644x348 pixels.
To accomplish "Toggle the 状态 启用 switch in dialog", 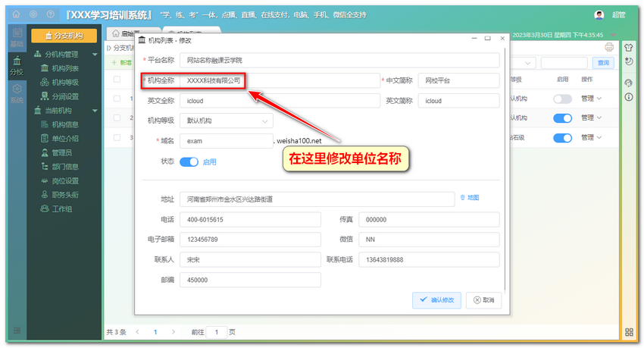I will pyautogui.click(x=189, y=162).
